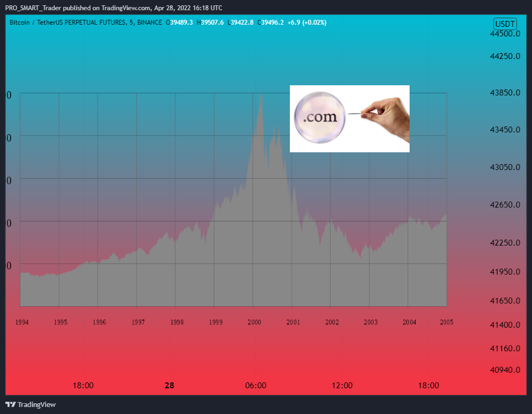Click the 41400.0 price axis label

click(505, 325)
